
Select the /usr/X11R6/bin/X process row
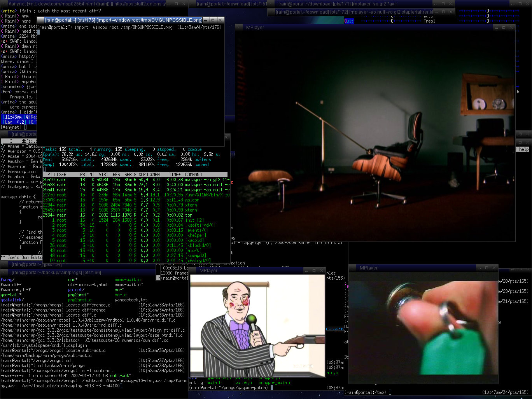tap(136, 195)
